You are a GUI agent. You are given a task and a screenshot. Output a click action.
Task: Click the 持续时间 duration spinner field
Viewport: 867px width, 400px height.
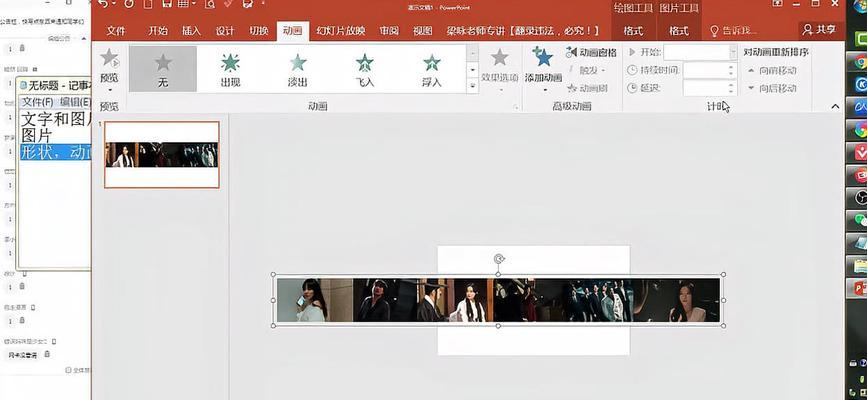710,70
